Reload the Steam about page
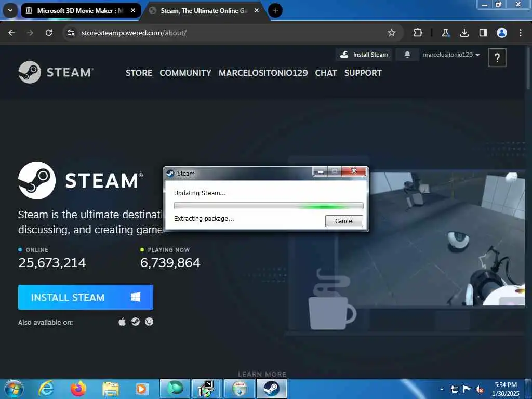This screenshot has width=532, height=399. (x=49, y=33)
